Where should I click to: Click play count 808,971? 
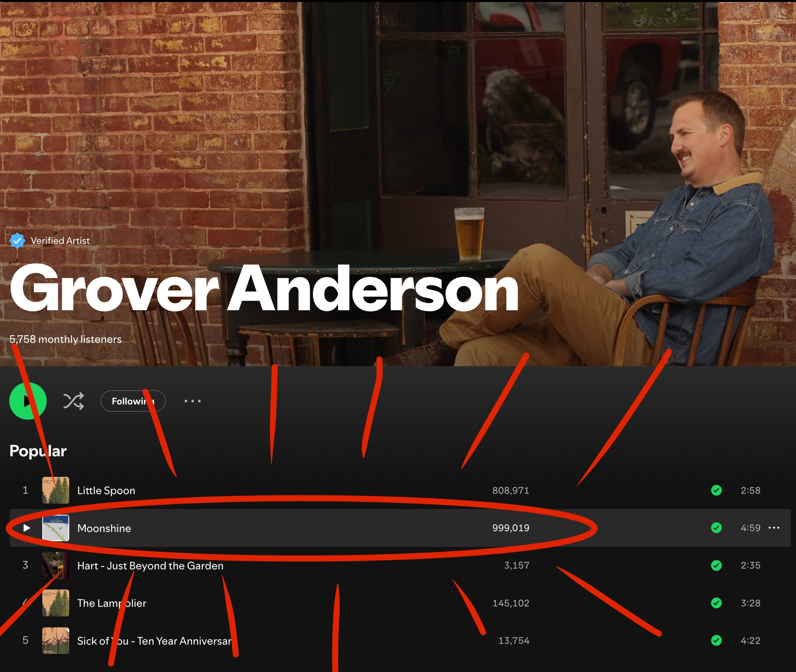(x=511, y=490)
